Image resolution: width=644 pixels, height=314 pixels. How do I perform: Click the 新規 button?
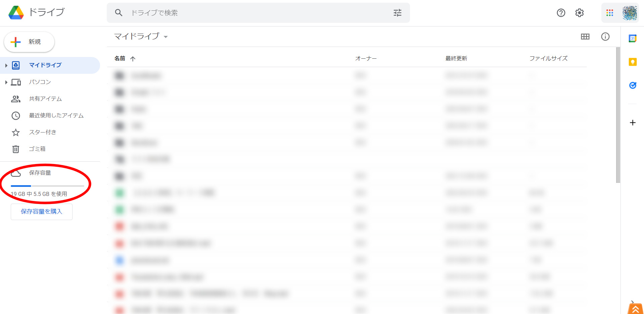(29, 42)
